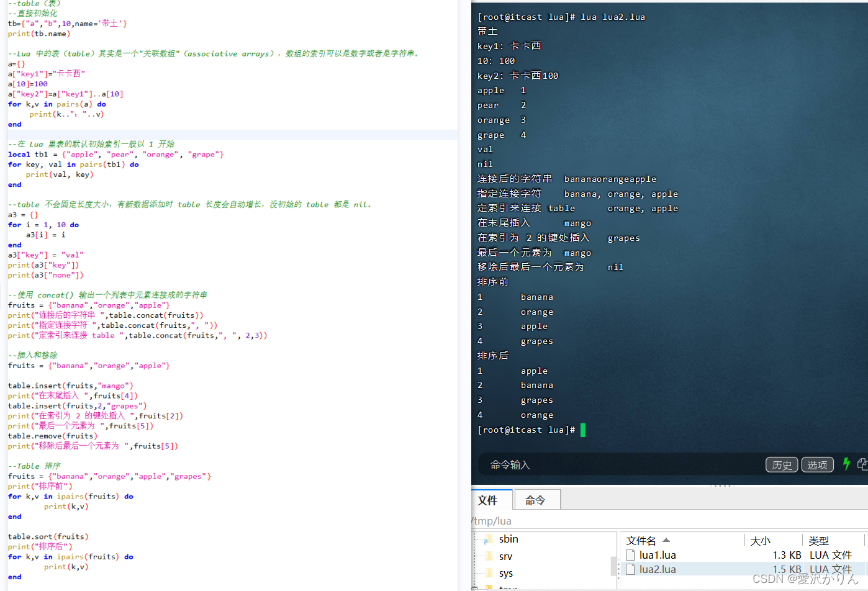Click code line 'a[10]=100'

[27, 84]
